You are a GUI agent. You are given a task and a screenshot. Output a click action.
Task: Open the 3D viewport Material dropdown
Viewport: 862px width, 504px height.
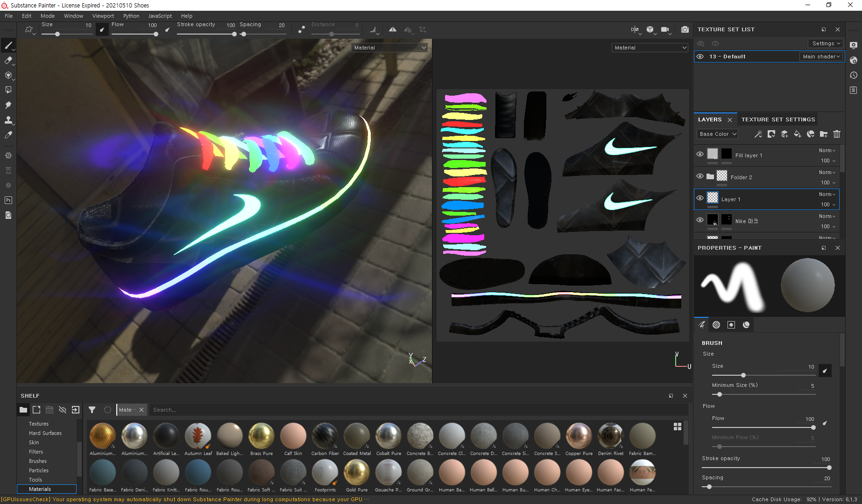[390, 48]
